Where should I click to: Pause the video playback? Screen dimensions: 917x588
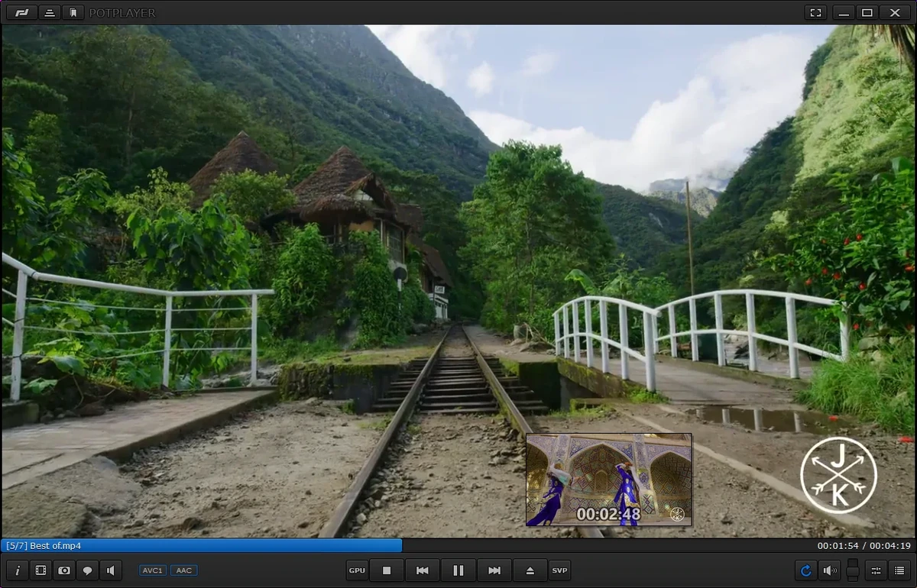(x=458, y=570)
